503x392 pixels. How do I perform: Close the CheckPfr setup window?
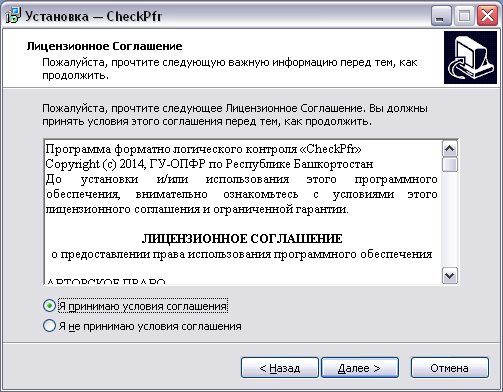487,16
